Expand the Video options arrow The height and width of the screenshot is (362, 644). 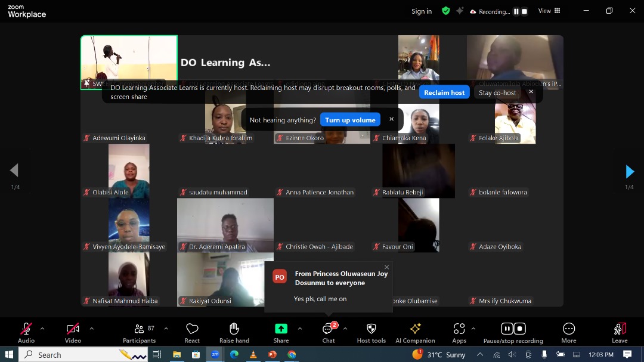pyautogui.click(x=91, y=329)
